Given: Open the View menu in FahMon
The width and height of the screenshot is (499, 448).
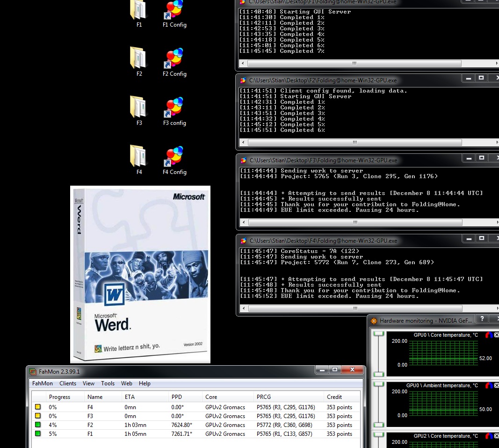Looking at the screenshot, I should [88, 383].
